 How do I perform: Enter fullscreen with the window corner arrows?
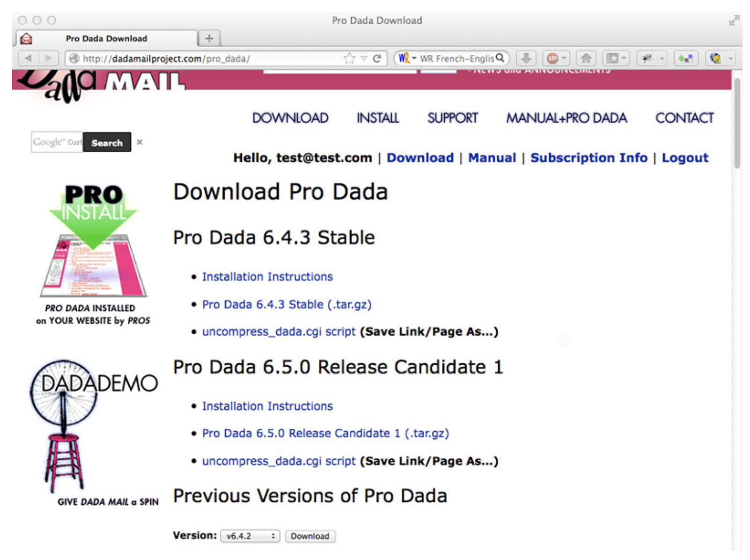click(x=734, y=20)
